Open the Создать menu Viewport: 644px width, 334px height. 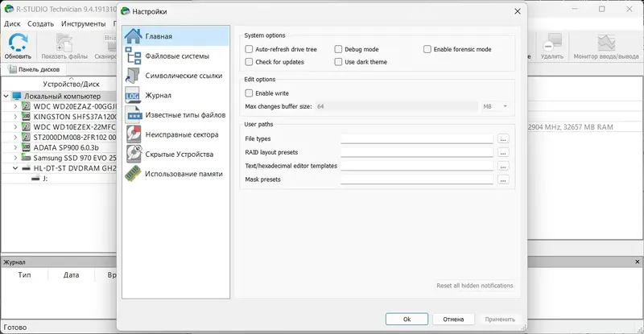coord(40,23)
